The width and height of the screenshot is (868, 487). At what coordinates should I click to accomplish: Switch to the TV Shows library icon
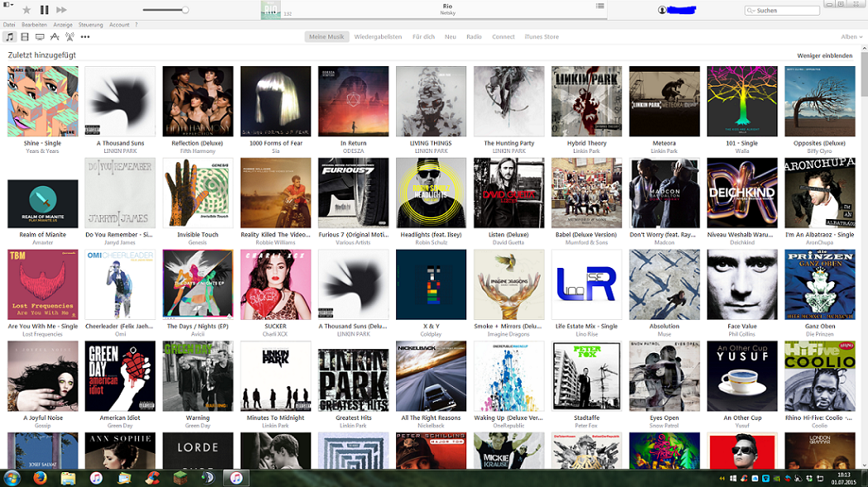(x=40, y=36)
